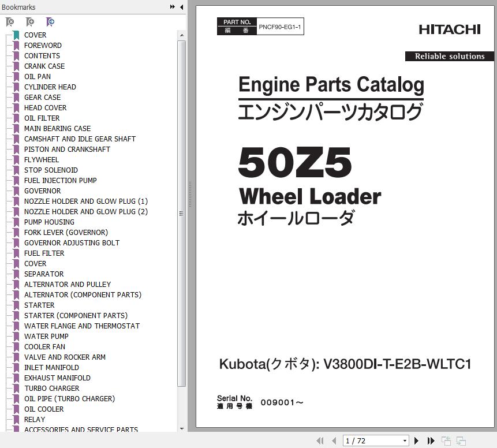Jump to OIL PAN bookmark
This screenshot has height=448, width=497.
coord(38,77)
